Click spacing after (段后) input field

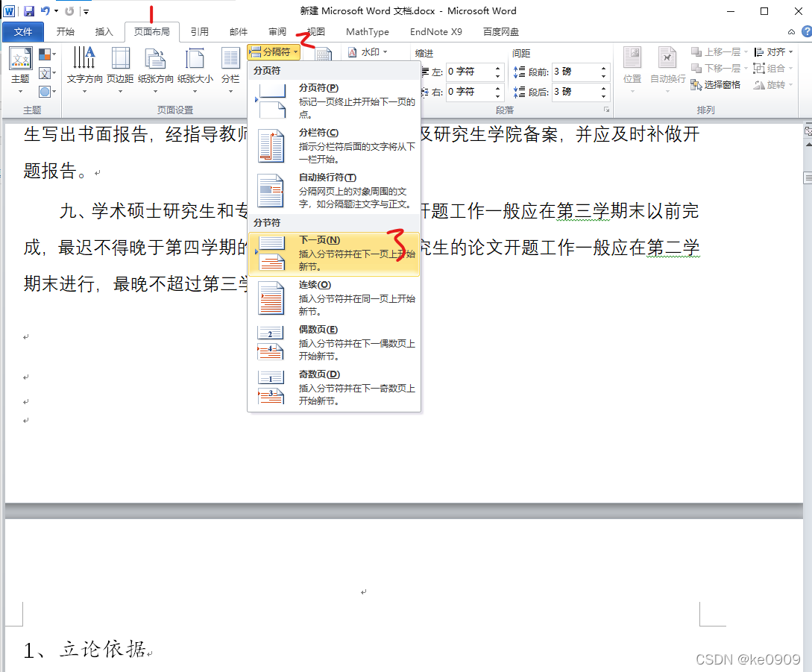[576, 92]
